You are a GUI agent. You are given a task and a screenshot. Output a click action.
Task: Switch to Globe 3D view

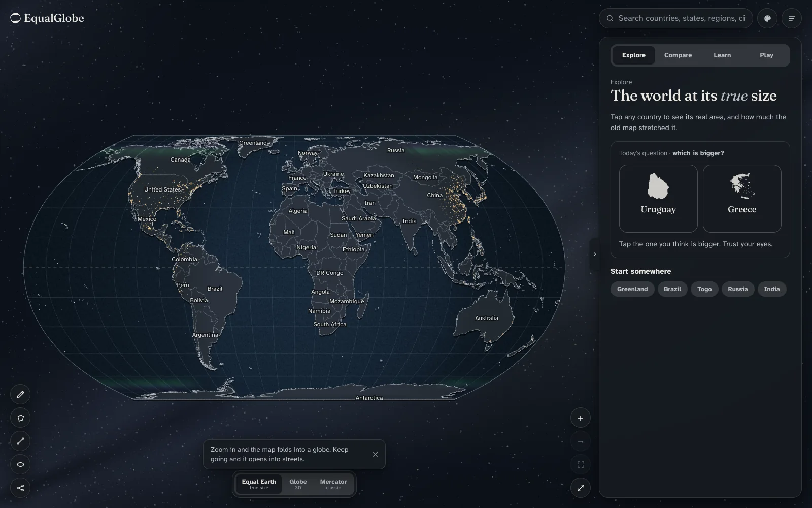point(298,484)
